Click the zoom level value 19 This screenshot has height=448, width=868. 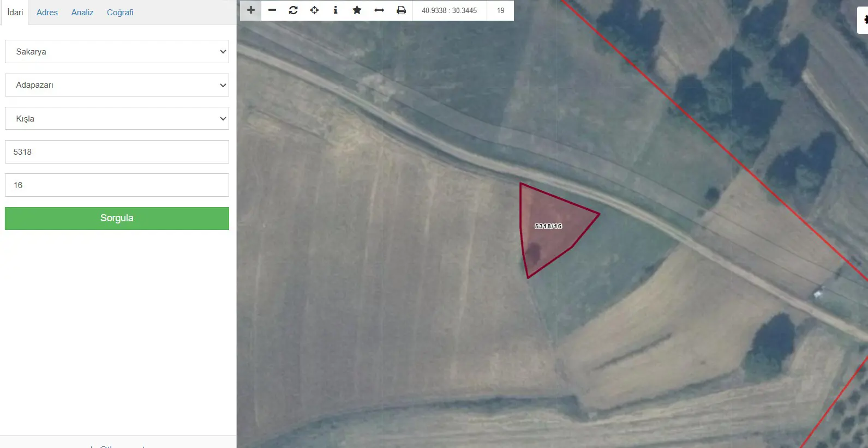[x=501, y=10]
